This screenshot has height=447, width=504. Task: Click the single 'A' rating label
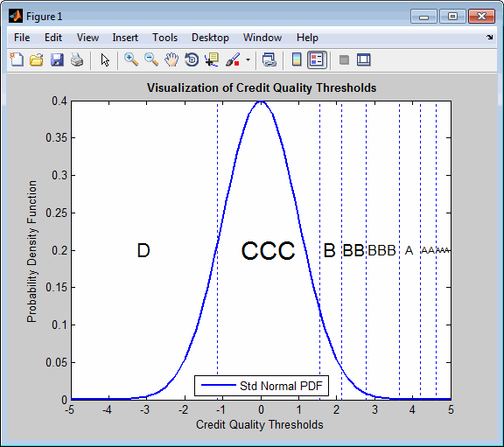coord(409,250)
